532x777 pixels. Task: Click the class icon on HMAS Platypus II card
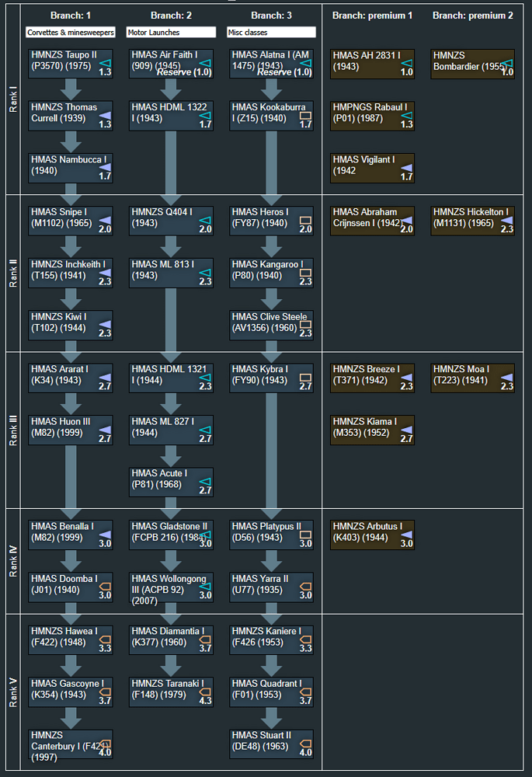305,535
